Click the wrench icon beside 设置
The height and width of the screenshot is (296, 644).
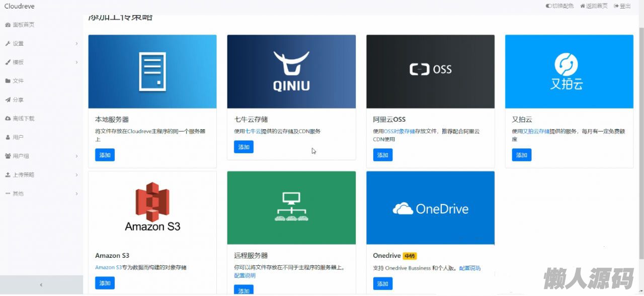point(8,44)
